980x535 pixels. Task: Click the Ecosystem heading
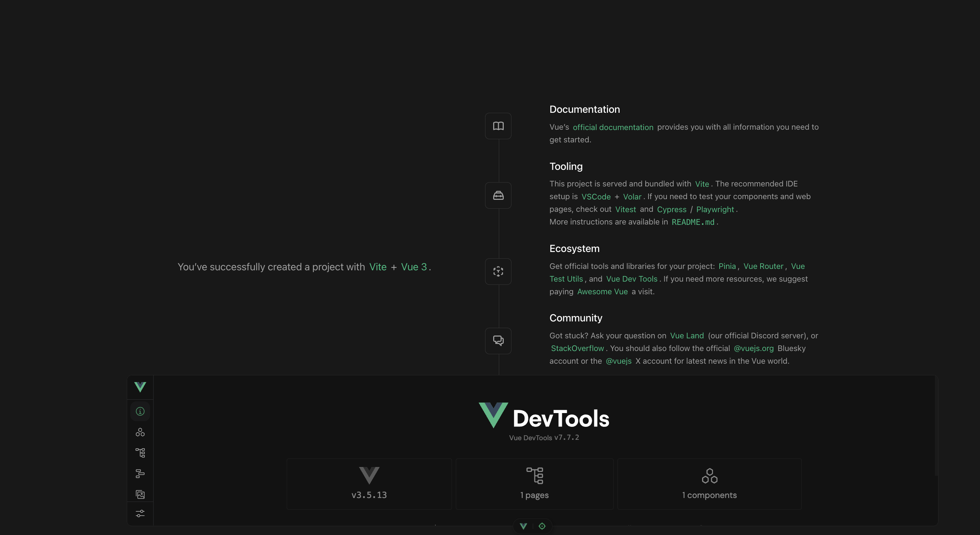pyautogui.click(x=574, y=249)
